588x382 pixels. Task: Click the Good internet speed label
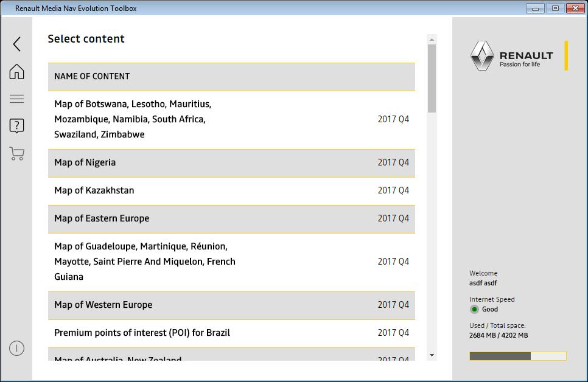pos(490,309)
